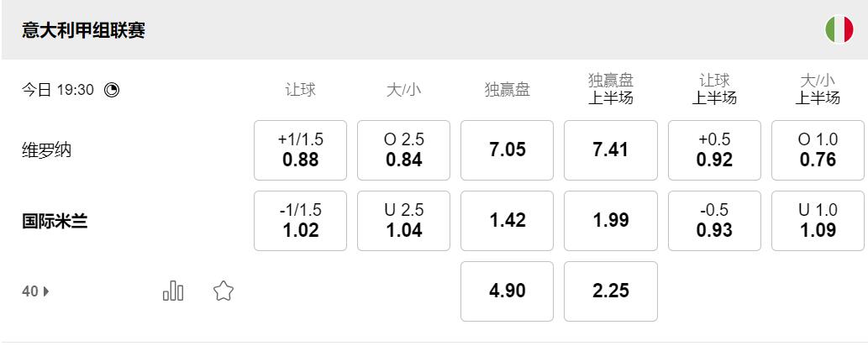Select first-half Over 1.0 at 0.76
The image size is (868, 346).
pyautogui.click(x=818, y=150)
